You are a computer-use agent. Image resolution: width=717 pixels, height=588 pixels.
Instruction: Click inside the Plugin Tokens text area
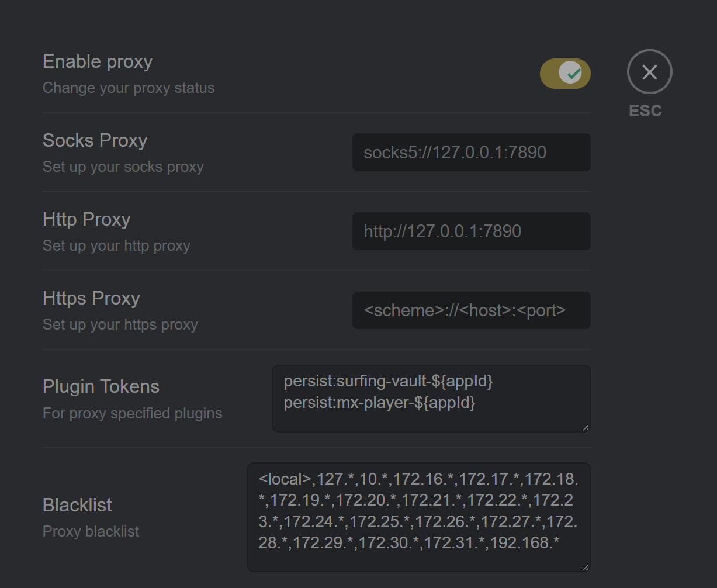[431, 399]
